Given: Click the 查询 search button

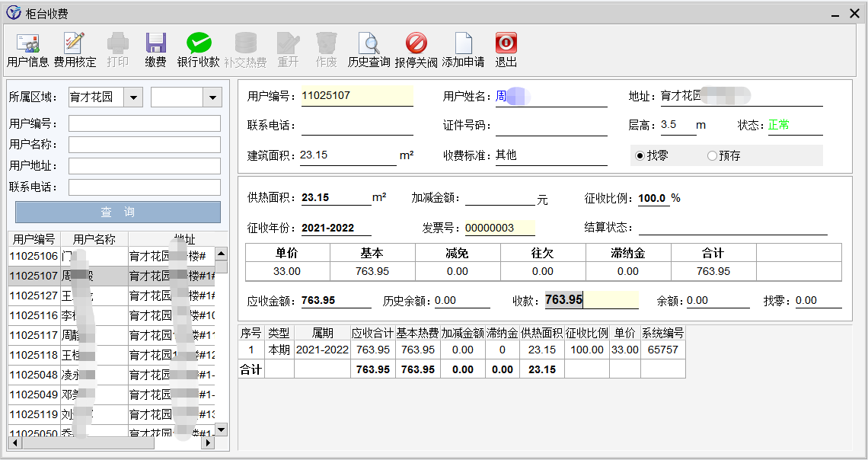Looking at the screenshot, I should pyautogui.click(x=118, y=212).
